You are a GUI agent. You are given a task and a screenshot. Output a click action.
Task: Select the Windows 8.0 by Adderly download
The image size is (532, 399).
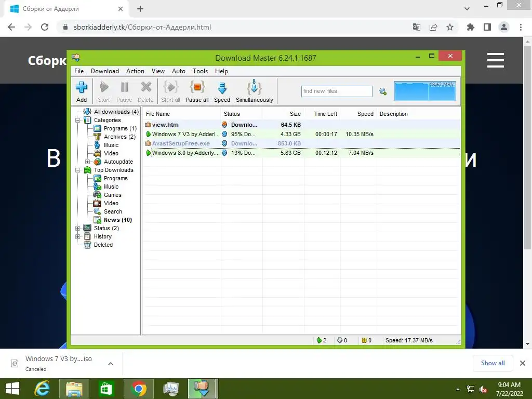pos(302,153)
